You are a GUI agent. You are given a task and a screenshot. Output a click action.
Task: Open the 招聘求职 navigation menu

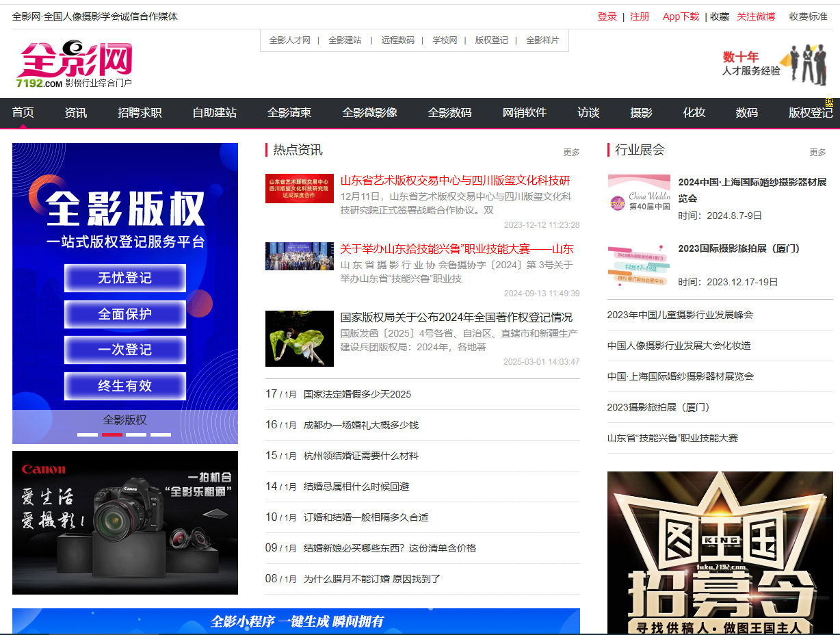[x=140, y=113]
